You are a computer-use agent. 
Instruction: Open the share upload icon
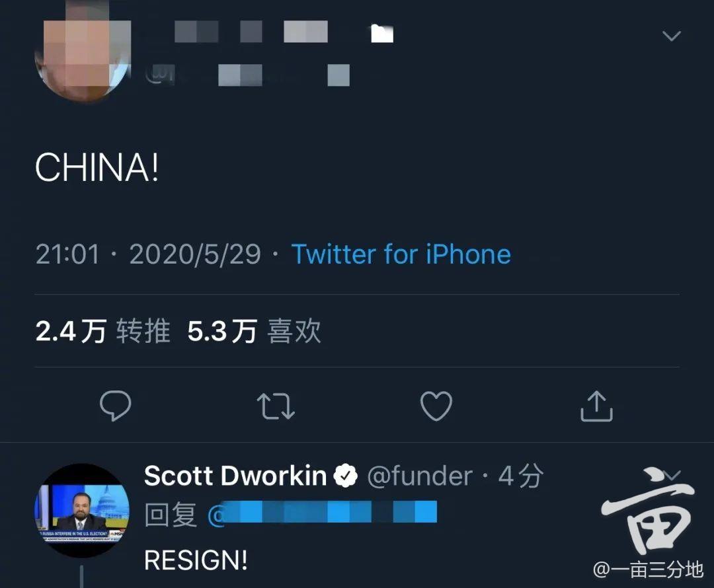pyautogui.click(x=596, y=406)
